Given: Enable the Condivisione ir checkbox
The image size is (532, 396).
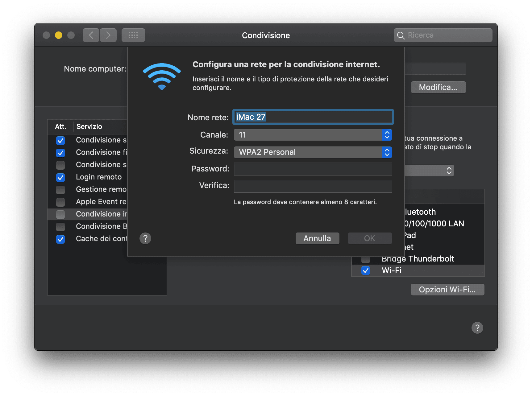Looking at the screenshot, I should (60, 214).
